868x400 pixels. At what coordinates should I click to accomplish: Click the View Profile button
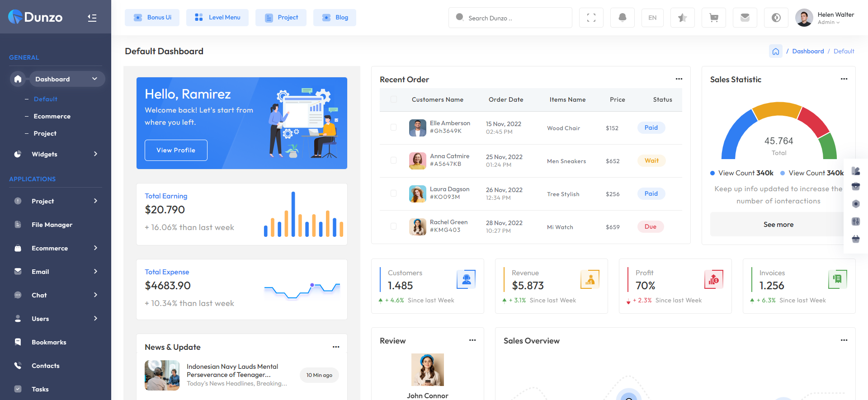176,150
